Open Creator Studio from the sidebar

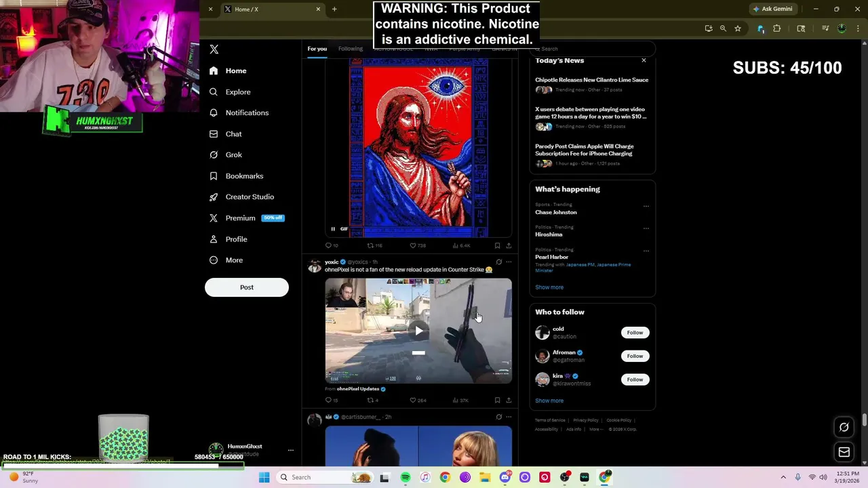(242, 197)
